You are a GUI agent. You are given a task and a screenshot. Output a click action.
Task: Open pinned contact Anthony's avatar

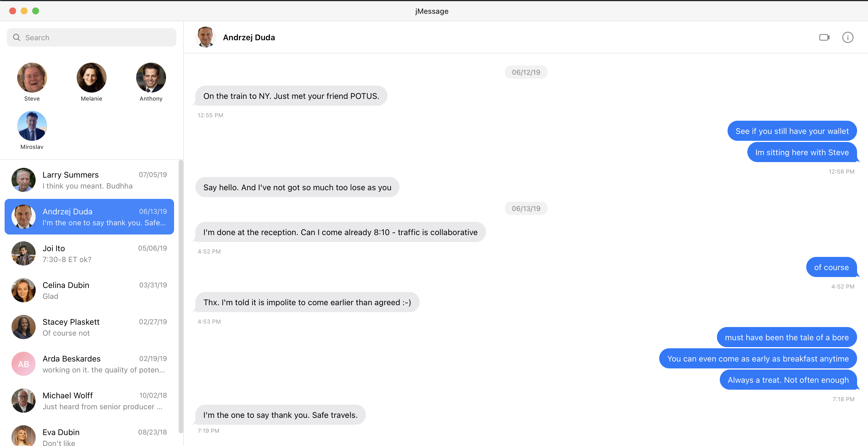151,78
